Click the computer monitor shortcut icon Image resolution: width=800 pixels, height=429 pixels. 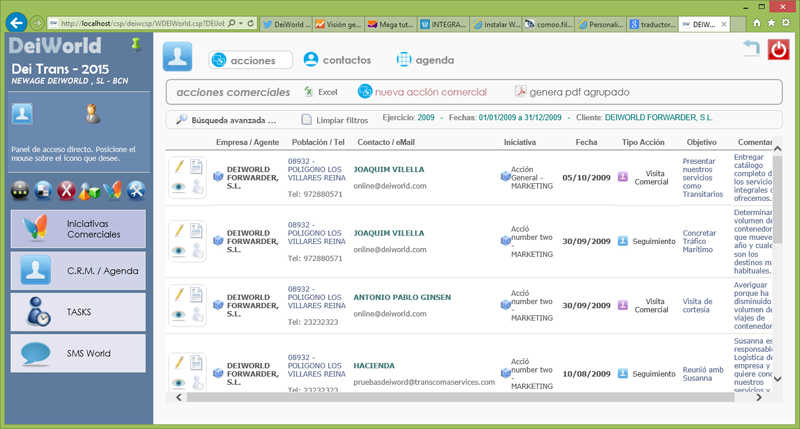43,190
